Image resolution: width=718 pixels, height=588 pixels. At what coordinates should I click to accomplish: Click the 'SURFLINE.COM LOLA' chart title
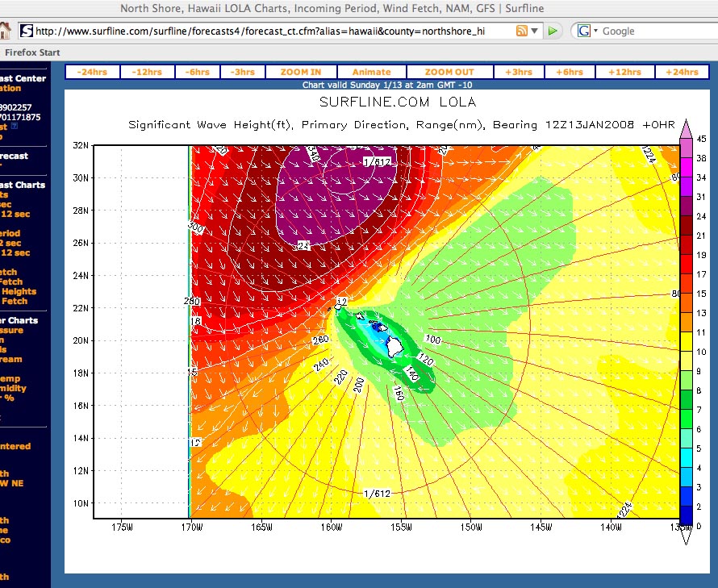(x=398, y=102)
